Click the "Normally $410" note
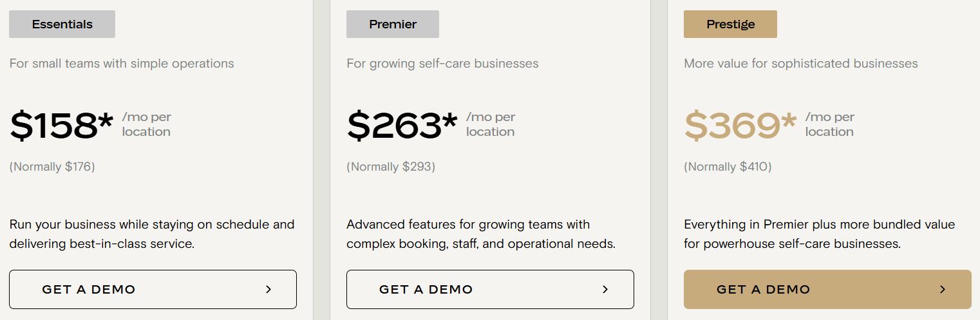980x320 pixels. (728, 167)
